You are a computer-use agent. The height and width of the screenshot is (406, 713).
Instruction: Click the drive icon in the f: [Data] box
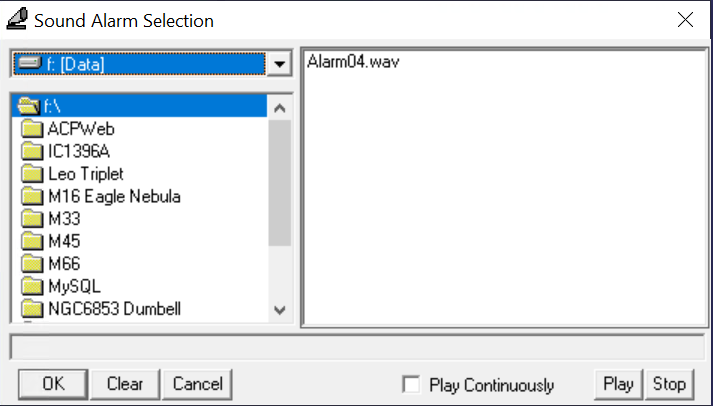pyautogui.click(x=30, y=63)
